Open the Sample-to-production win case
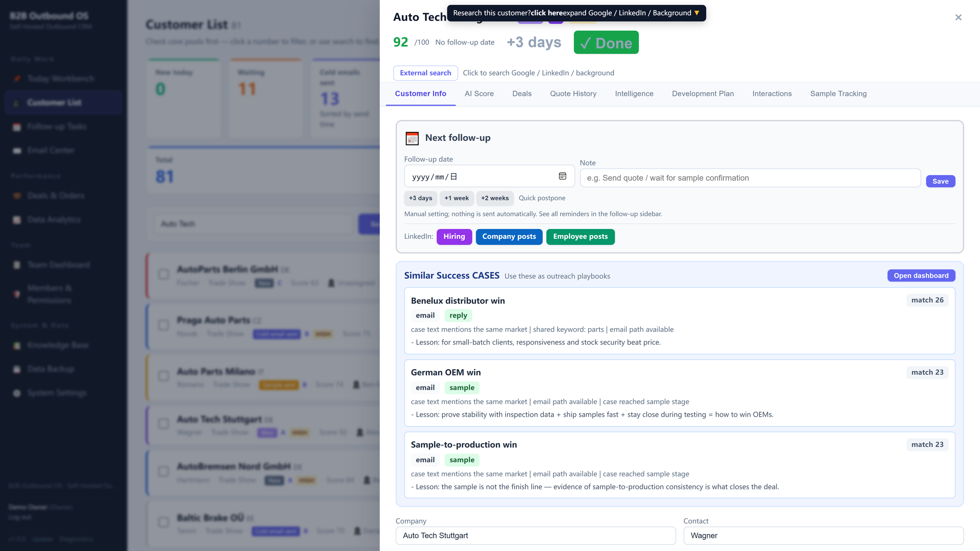The height and width of the screenshot is (551, 980). (679, 465)
